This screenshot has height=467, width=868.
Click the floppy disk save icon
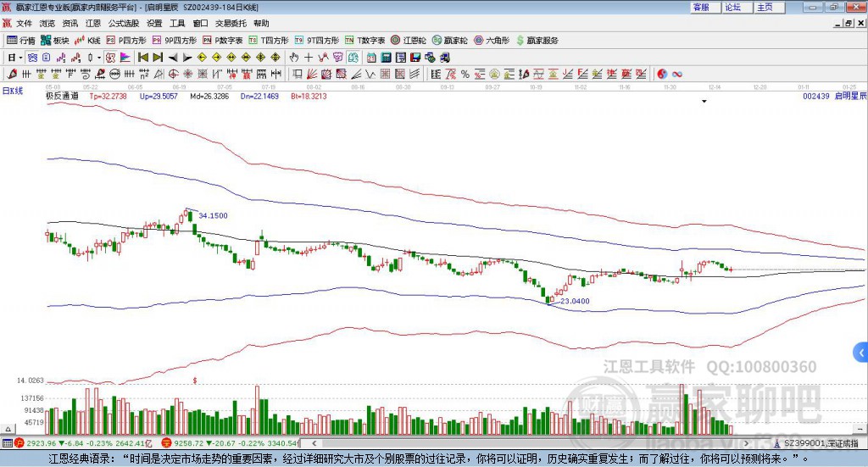click(x=415, y=57)
